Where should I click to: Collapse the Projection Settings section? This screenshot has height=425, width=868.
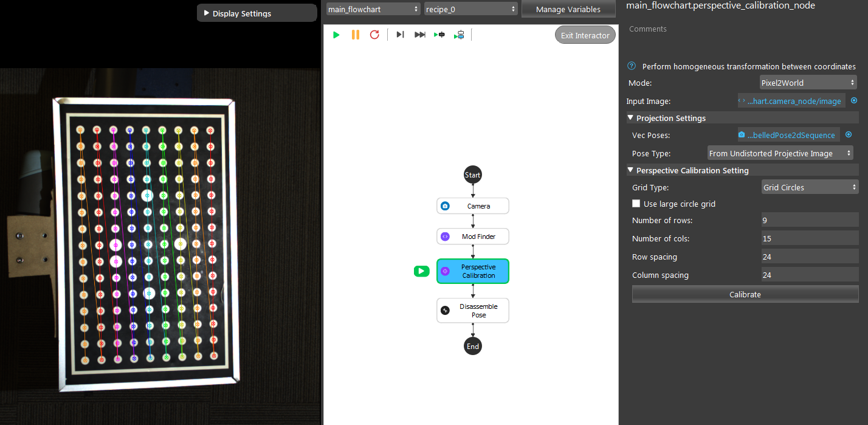pos(630,118)
